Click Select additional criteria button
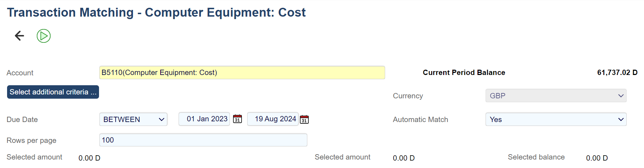The height and width of the screenshot is (168, 644). tap(53, 92)
